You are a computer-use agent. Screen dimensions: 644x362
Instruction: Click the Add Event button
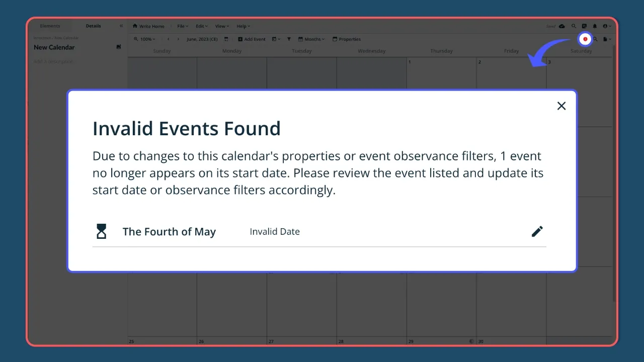252,39
